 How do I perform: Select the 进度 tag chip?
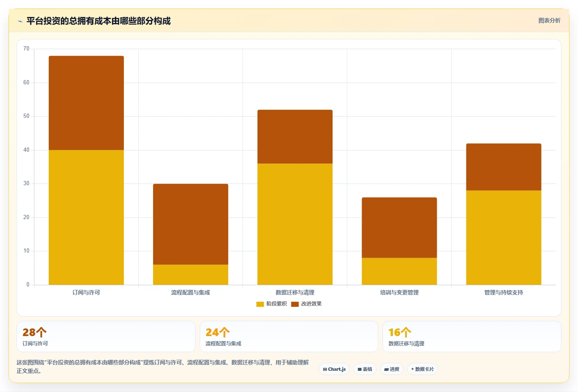pos(392,369)
